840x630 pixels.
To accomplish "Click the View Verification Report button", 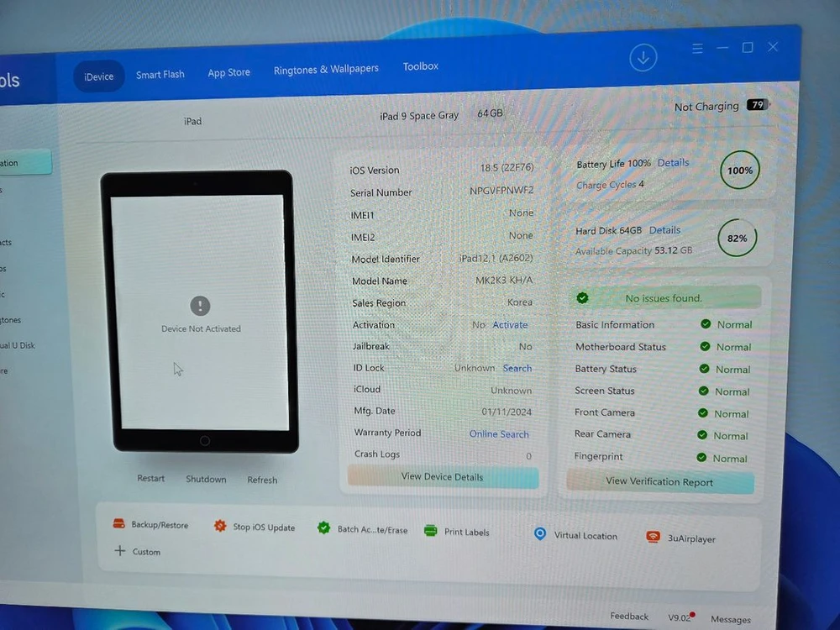I will pyautogui.click(x=659, y=481).
